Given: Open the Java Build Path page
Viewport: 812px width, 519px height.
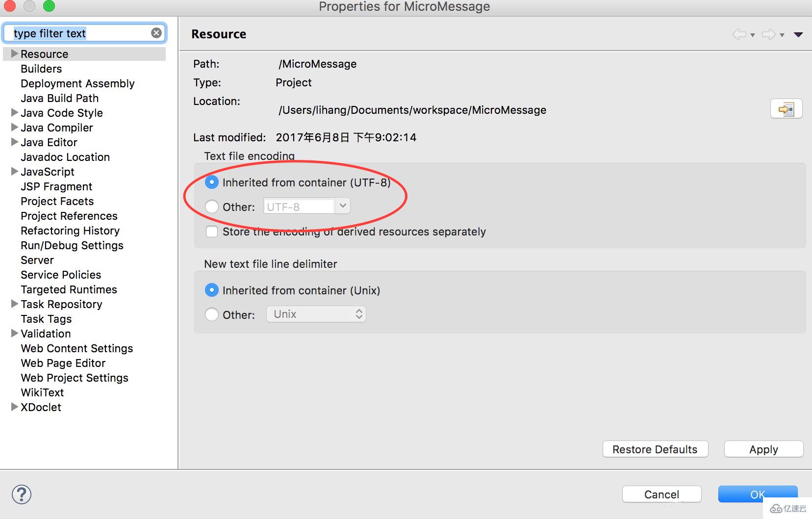Looking at the screenshot, I should [60, 98].
